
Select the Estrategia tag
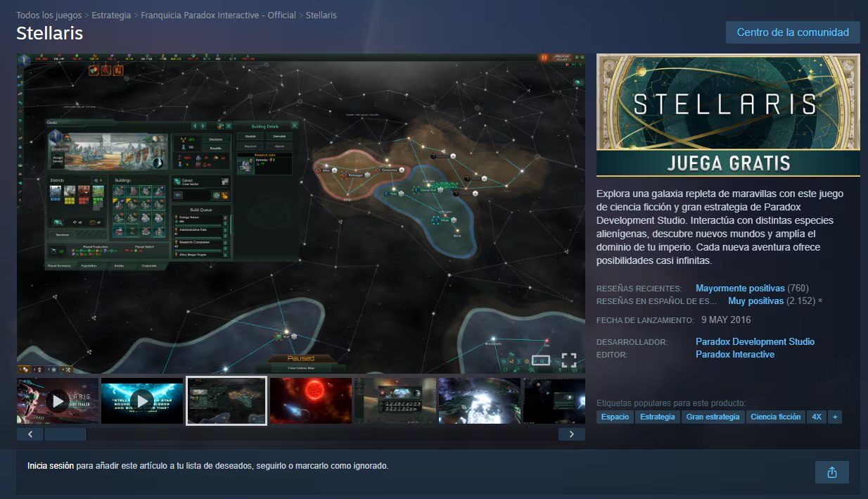point(657,417)
